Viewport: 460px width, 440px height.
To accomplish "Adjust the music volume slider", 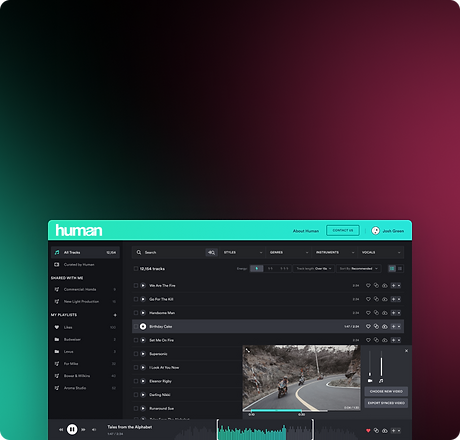I will pyautogui.click(x=381, y=364).
